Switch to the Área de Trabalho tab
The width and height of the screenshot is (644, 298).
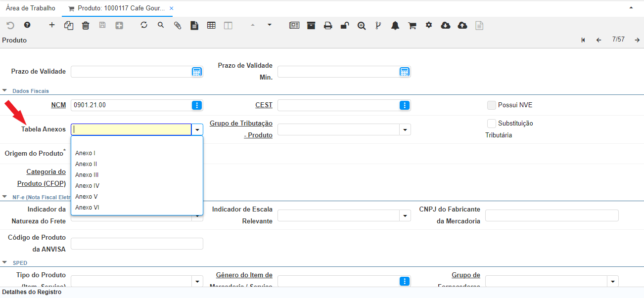(30, 8)
